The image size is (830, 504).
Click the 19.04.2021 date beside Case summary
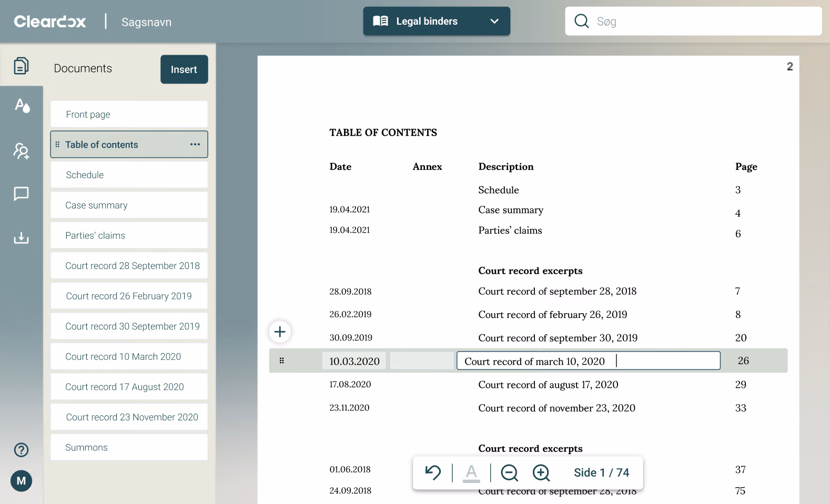[349, 210]
